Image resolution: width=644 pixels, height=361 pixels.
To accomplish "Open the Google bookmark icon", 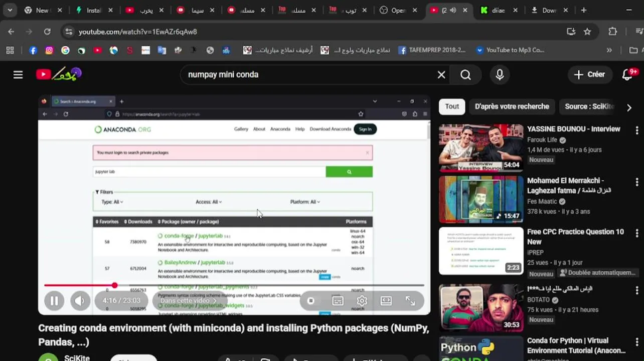I will tap(65, 50).
